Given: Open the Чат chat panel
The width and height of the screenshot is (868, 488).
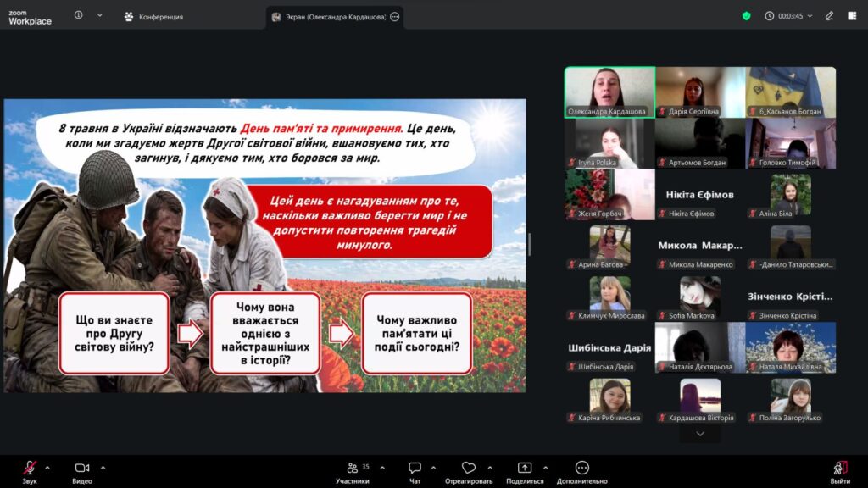Looking at the screenshot, I should tap(415, 473).
